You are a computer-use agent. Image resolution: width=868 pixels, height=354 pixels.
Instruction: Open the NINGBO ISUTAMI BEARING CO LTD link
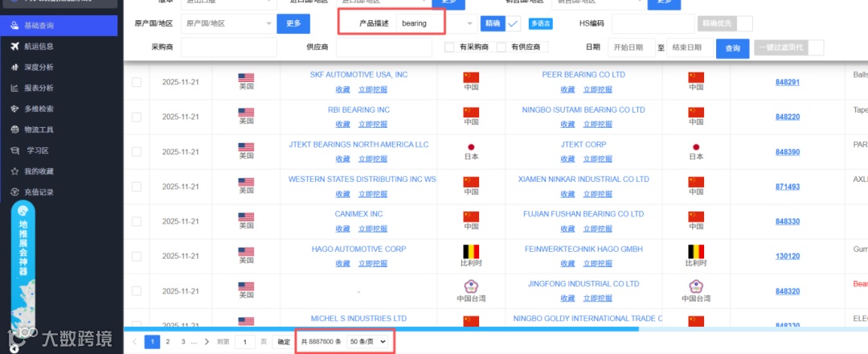583,109
